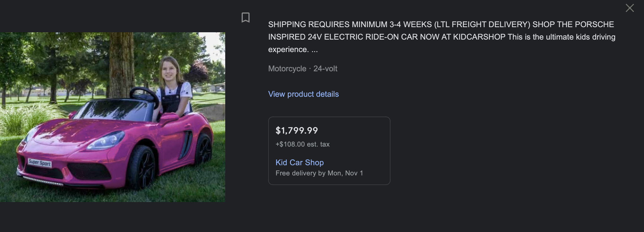This screenshot has width=644, height=232.
Task: Click the Super Sport license plate
Action: coord(40,163)
